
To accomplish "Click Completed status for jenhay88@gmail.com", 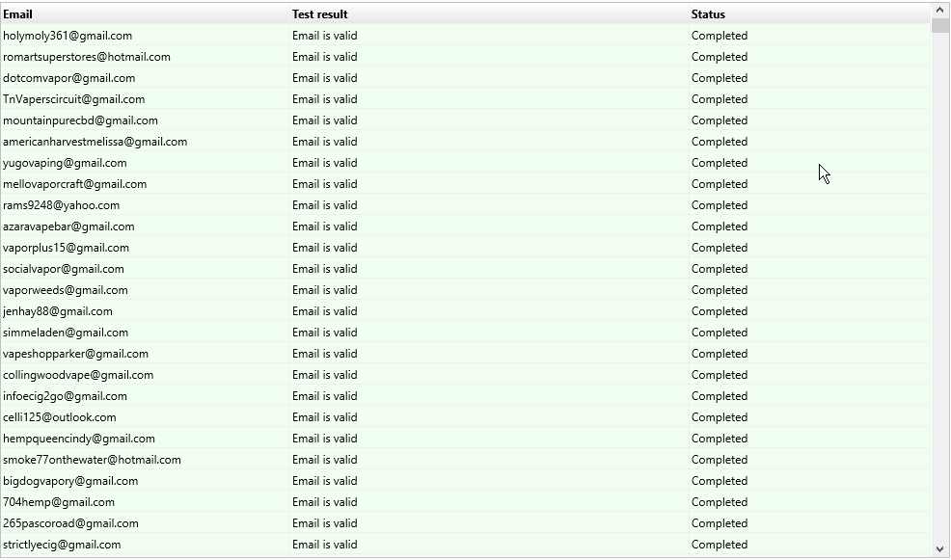I will 720,311.
